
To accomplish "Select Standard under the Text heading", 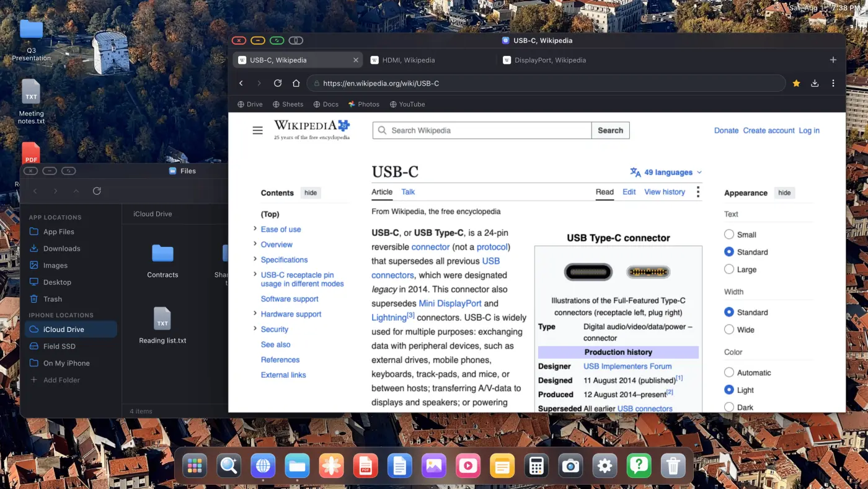I will 729,252.
